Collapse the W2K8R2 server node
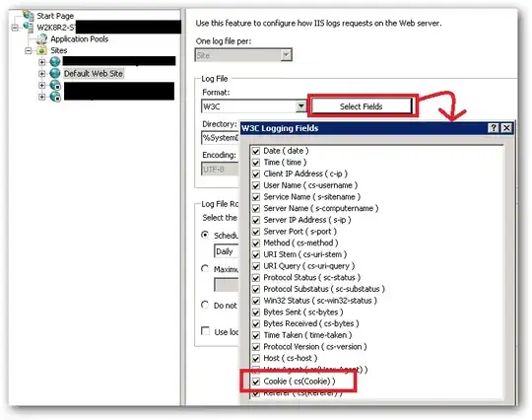 pos(15,28)
